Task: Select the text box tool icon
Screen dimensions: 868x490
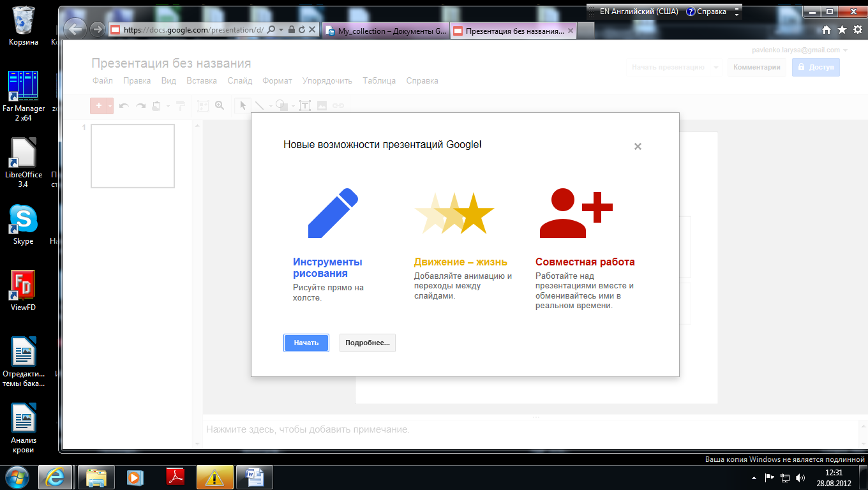Action: (305, 106)
